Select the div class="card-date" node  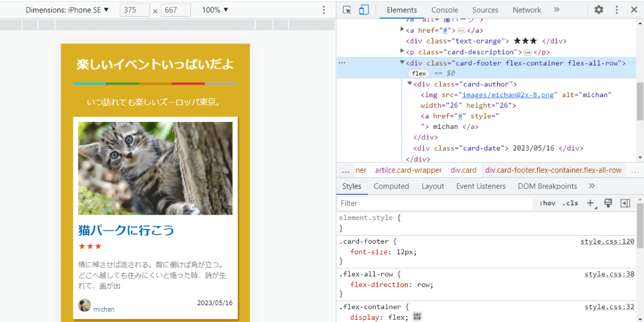[498, 149]
